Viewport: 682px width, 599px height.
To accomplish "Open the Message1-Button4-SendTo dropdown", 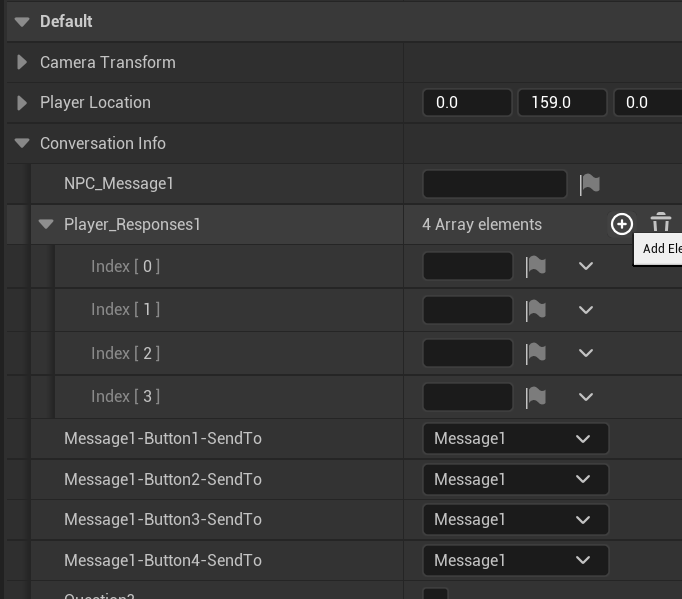I will pyautogui.click(x=515, y=561).
